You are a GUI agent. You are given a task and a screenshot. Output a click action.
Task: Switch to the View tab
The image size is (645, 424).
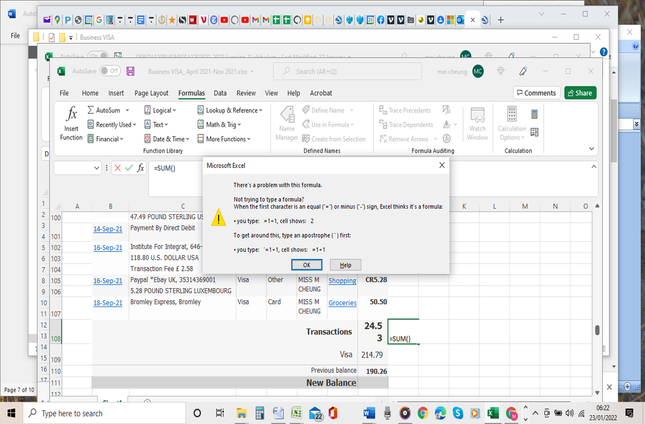click(x=271, y=93)
